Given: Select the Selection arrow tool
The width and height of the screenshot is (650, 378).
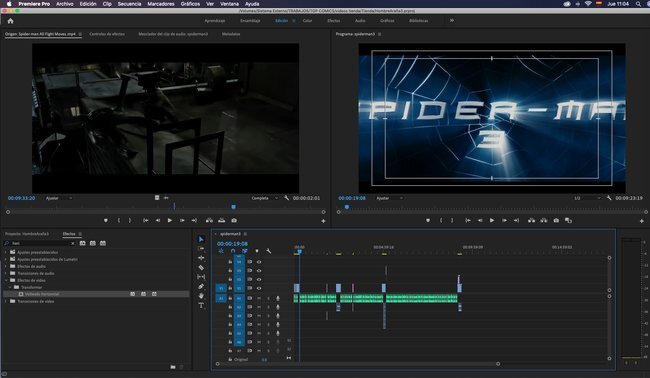Looking at the screenshot, I should tap(201, 239).
